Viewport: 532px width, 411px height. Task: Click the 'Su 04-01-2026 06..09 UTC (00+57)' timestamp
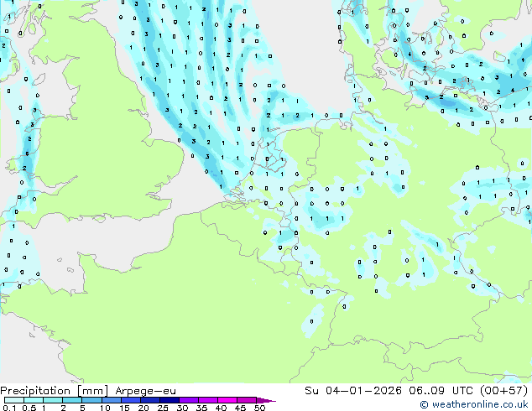point(416,391)
